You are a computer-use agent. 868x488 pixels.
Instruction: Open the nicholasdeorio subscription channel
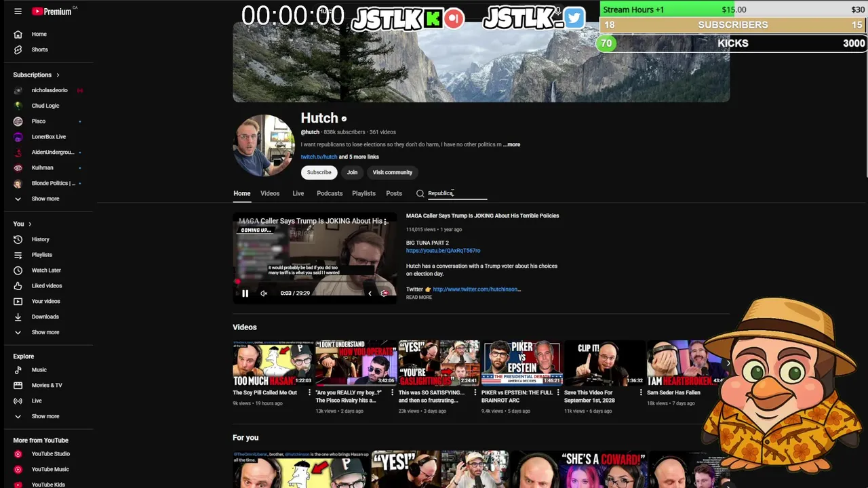pyautogui.click(x=49, y=90)
